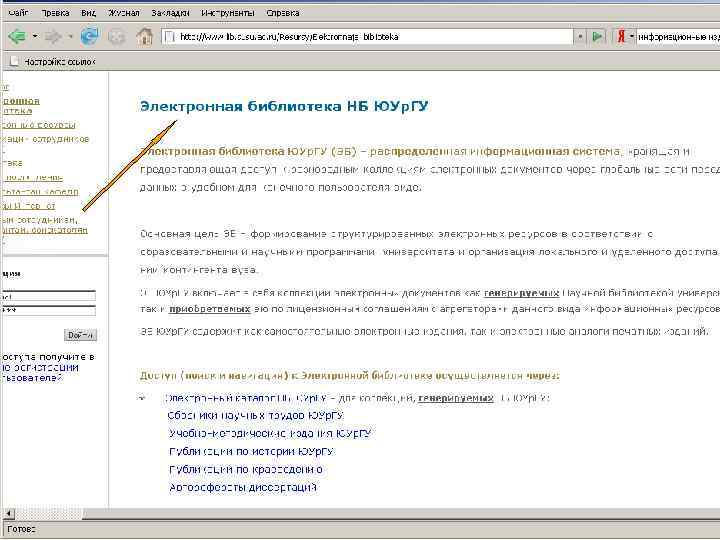Click the Yandex search engine icon

point(621,36)
